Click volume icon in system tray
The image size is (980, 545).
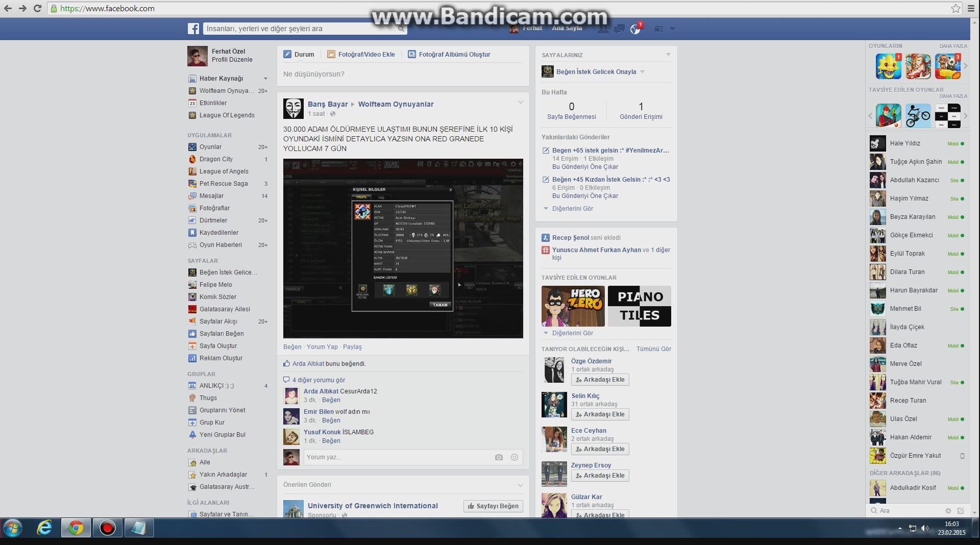(925, 528)
